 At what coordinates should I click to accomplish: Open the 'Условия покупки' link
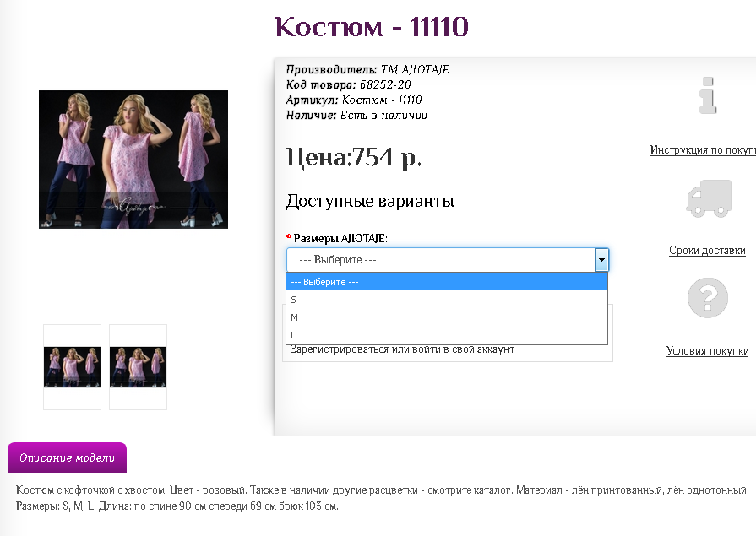707,350
